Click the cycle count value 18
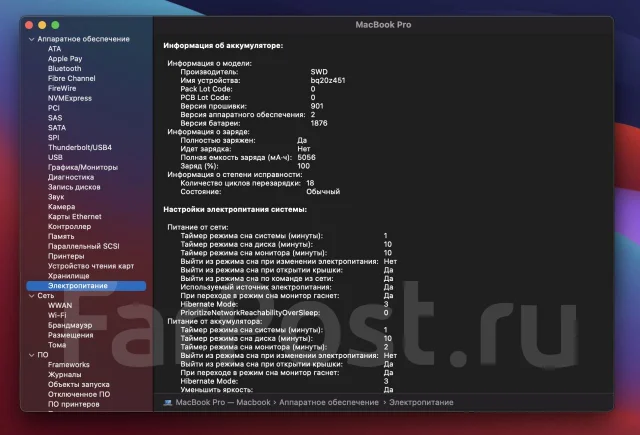 coord(310,183)
